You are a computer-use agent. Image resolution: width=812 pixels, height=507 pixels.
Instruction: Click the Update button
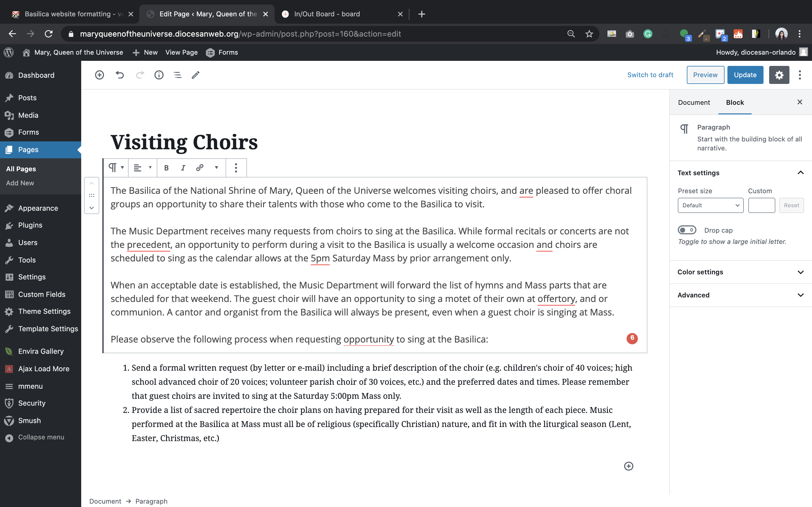[745, 75]
